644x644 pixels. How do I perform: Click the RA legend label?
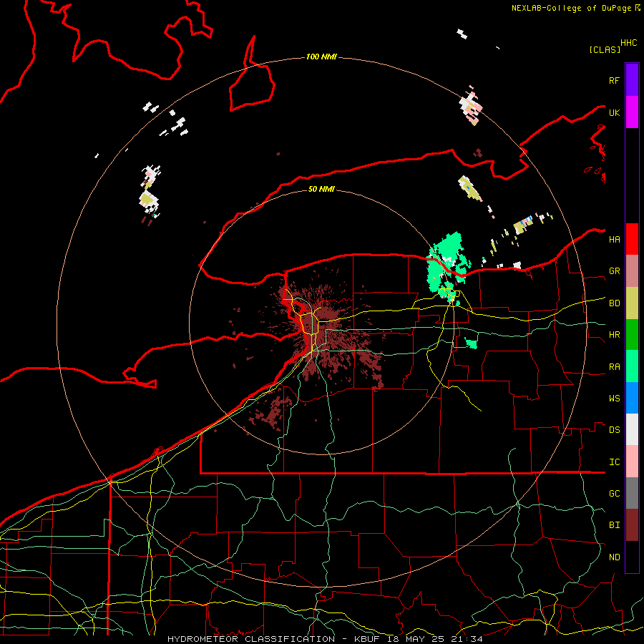614,366
